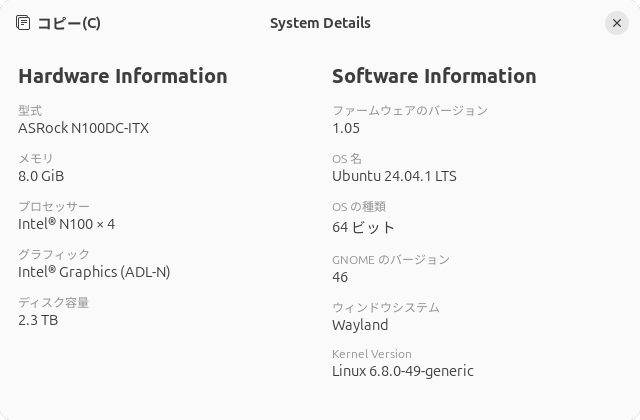Click the 型式 label

point(30,110)
